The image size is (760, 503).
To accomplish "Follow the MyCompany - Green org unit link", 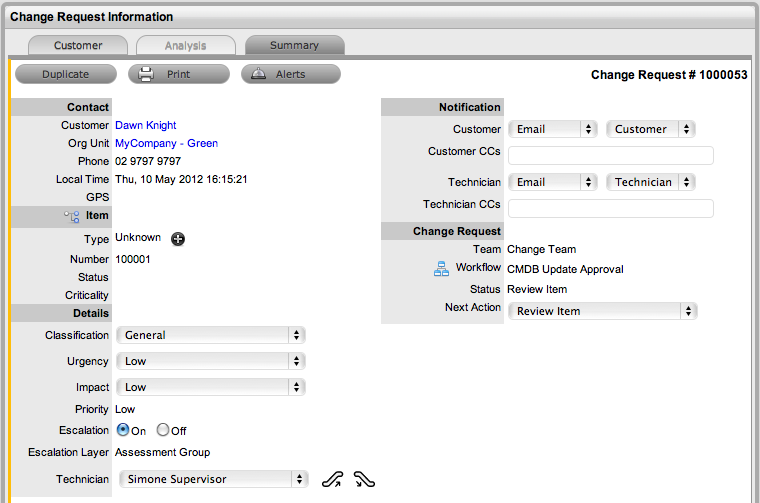I will [166, 143].
